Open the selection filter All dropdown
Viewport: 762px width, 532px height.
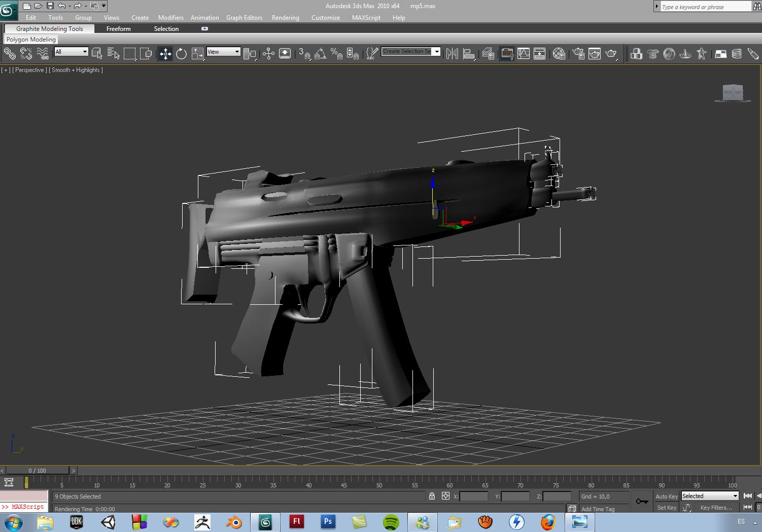pyautogui.click(x=71, y=51)
